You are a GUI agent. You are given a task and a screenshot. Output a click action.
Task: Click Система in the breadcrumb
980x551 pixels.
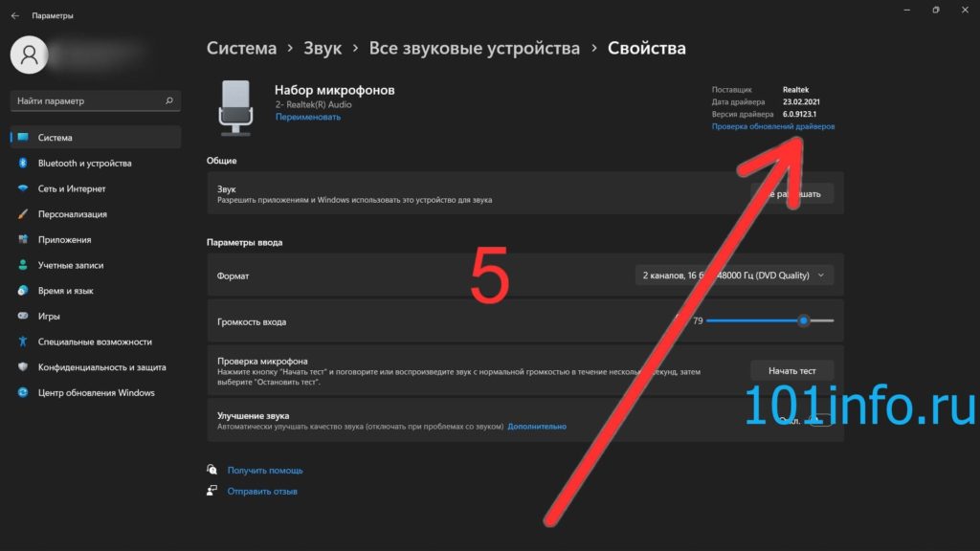pyautogui.click(x=241, y=48)
